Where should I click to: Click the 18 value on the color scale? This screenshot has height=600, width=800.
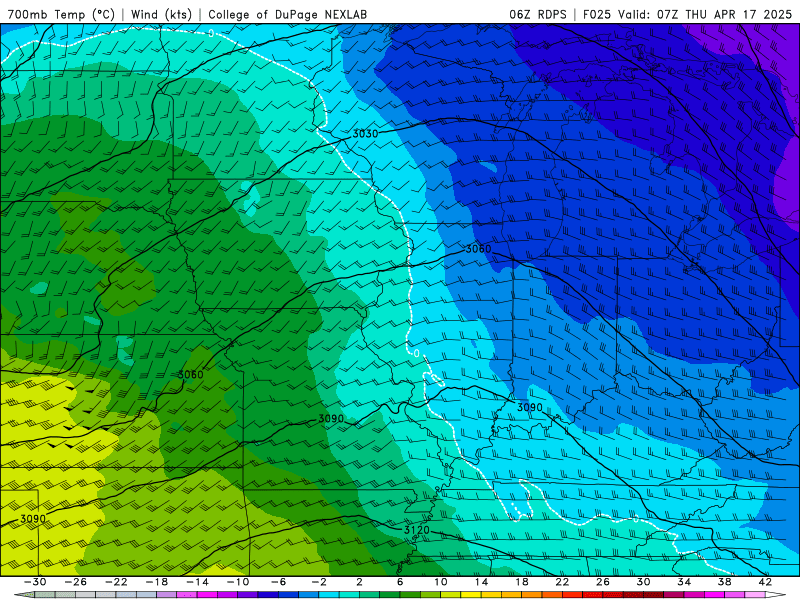521,582
